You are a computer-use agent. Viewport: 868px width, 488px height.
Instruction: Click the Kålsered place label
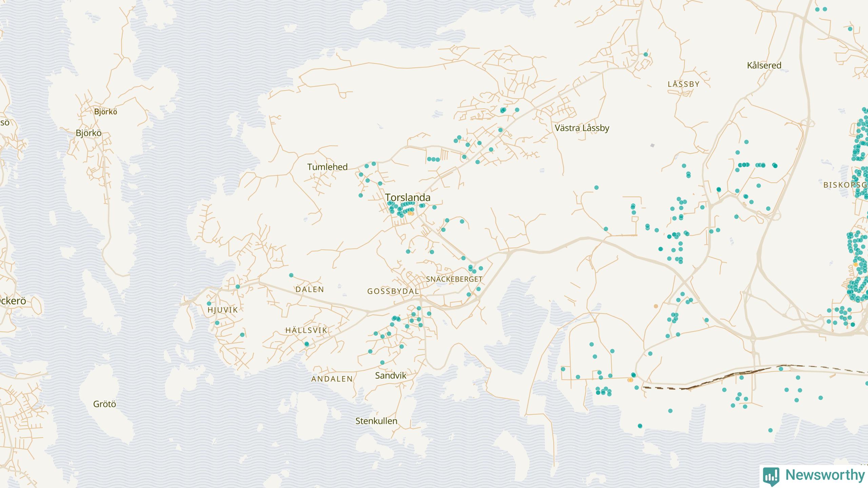(x=764, y=65)
